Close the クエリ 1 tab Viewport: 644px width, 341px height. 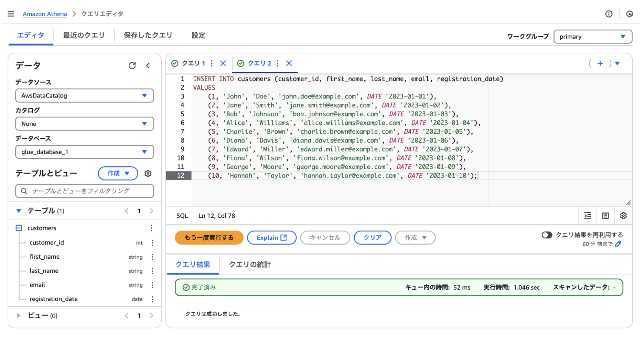223,63
